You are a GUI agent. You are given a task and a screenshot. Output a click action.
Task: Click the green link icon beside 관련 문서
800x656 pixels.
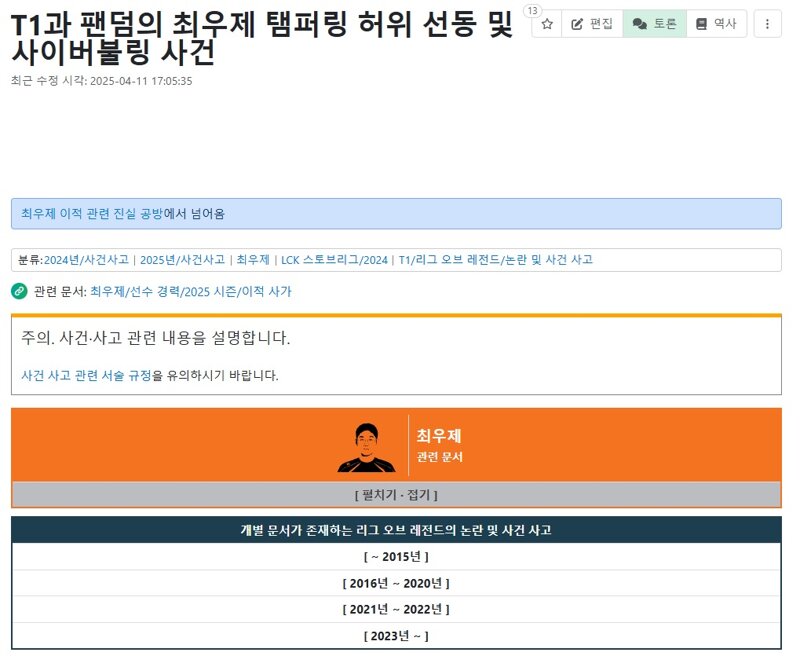pos(19,291)
